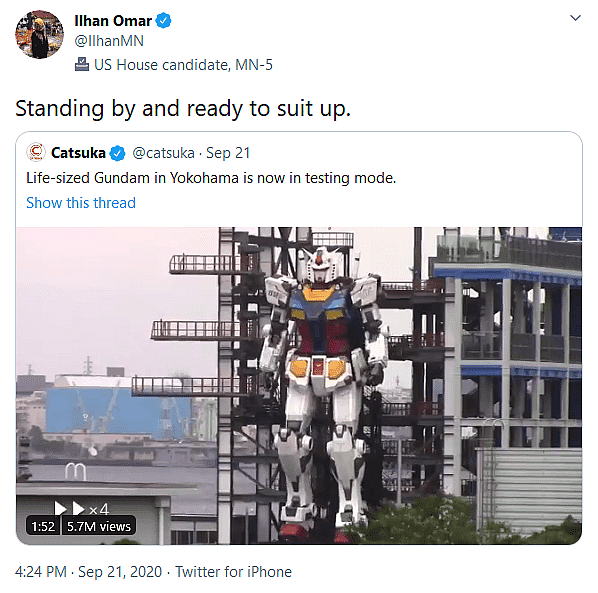The width and height of the screenshot is (598, 593).
Task: Open the US House candidate, MN-5 label
Action: 183,65
